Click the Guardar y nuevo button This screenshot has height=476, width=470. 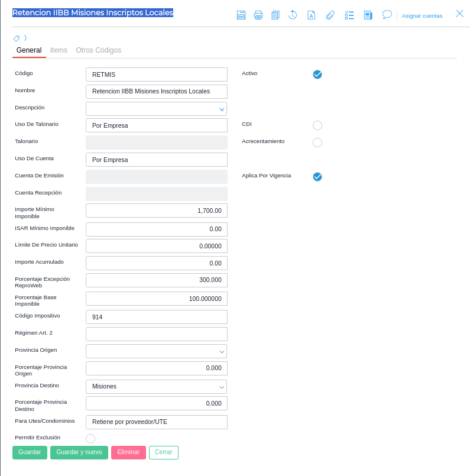(79, 452)
